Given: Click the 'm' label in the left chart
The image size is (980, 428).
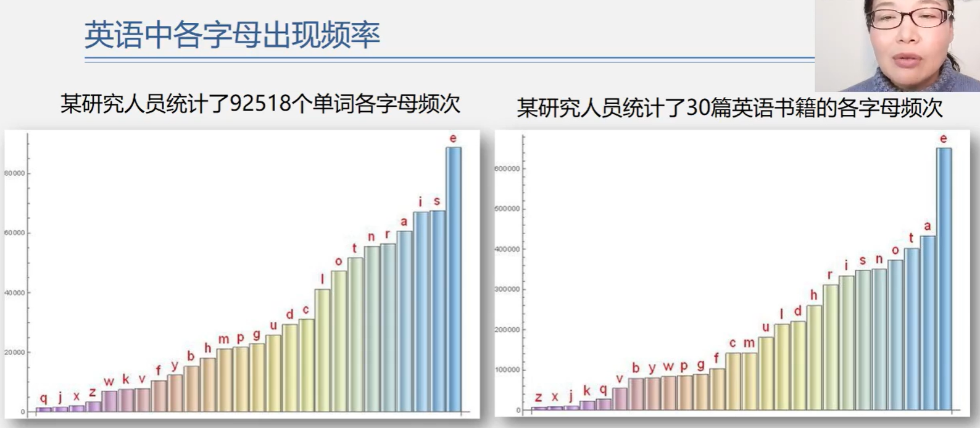Looking at the screenshot, I should [x=223, y=339].
